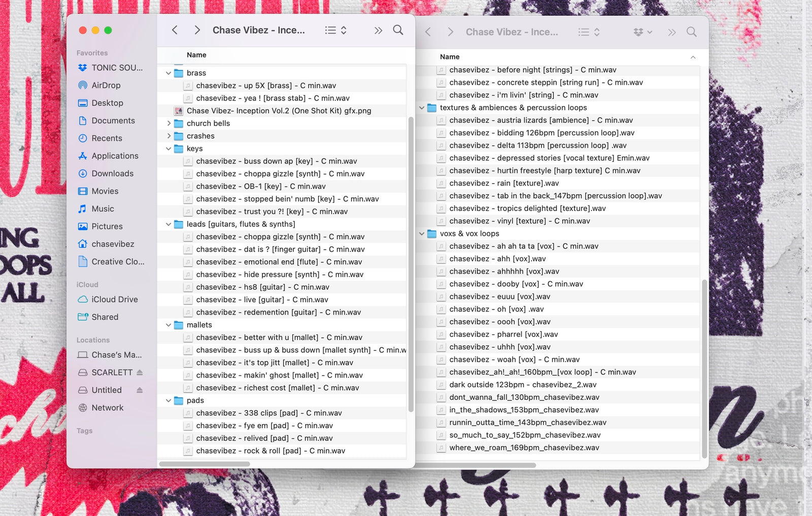The width and height of the screenshot is (812, 516).
Task: Click the back arrow in the rear Finder window
Action: point(428,32)
